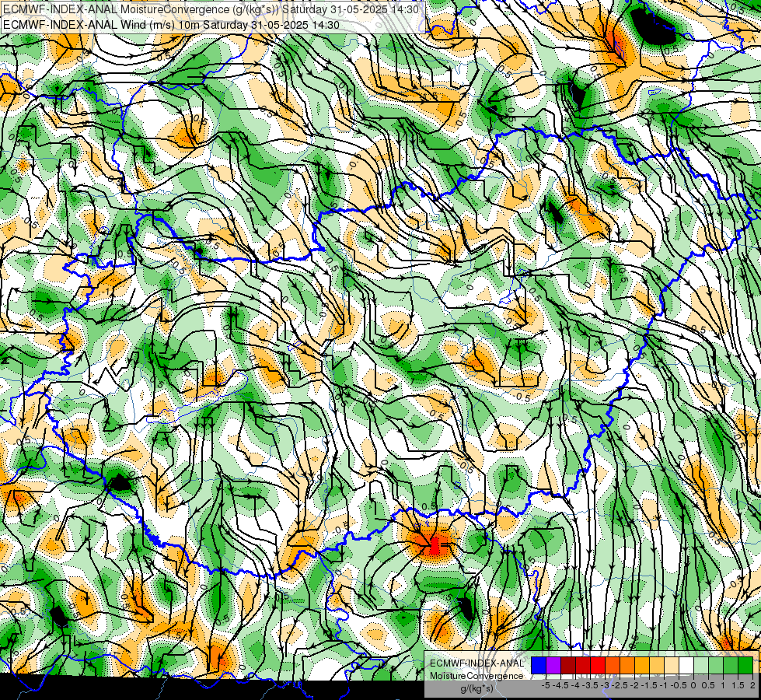761x700 pixels.
Task: Select the 1.5 tick label under the colorbar
Action: [738, 685]
